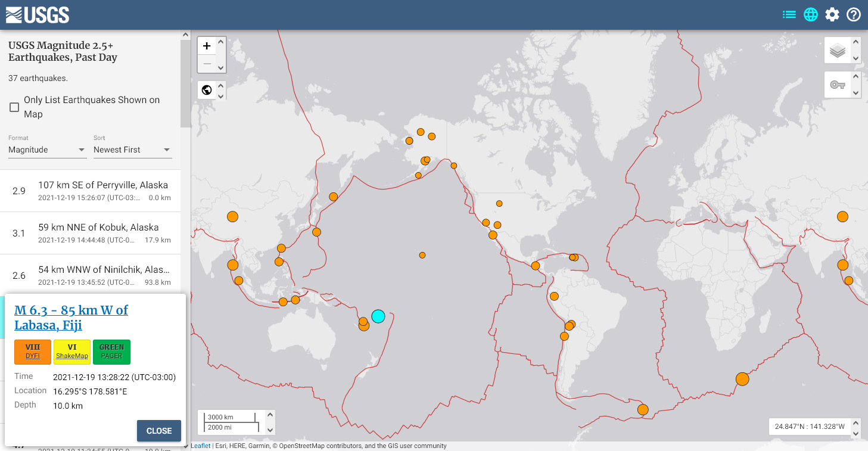Enable Only List Earthquakes Shown on Map
Image resolution: width=868 pixels, height=451 pixels.
(x=14, y=107)
